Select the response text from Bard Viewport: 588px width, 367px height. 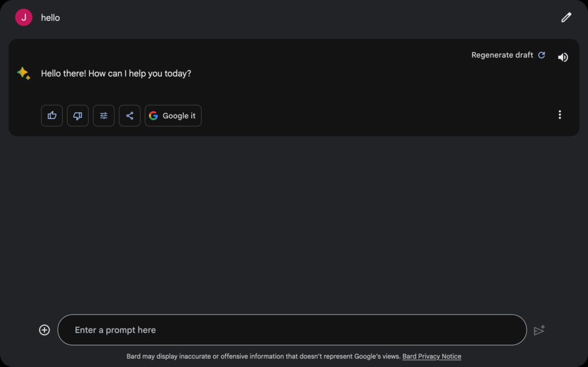(115, 74)
